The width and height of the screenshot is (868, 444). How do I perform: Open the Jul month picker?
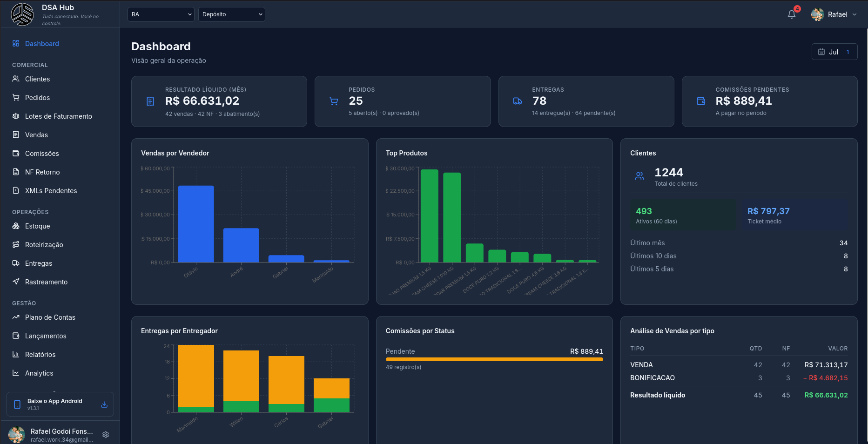834,52
